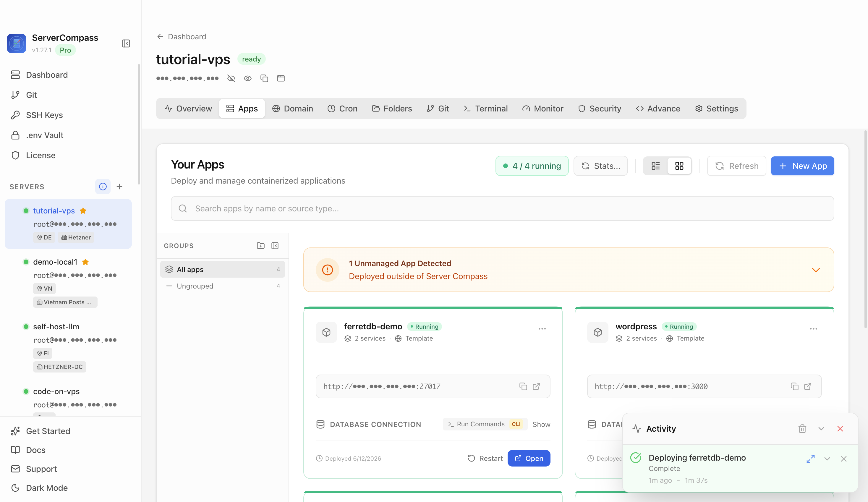Open the Security tab
Viewport: 868px width, 502px height.
pyautogui.click(x=600, y=109)
